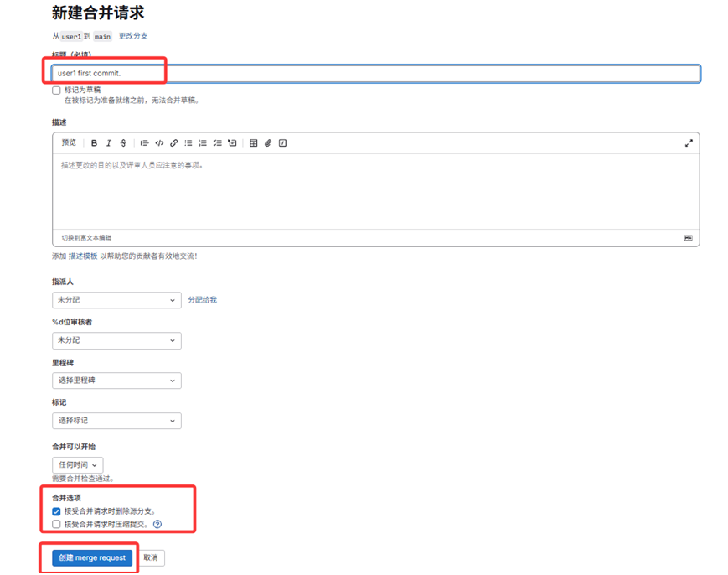Uncheck 接受合并请求时删除源分支 option
728x575 pixels.
(x=56, y=511)
